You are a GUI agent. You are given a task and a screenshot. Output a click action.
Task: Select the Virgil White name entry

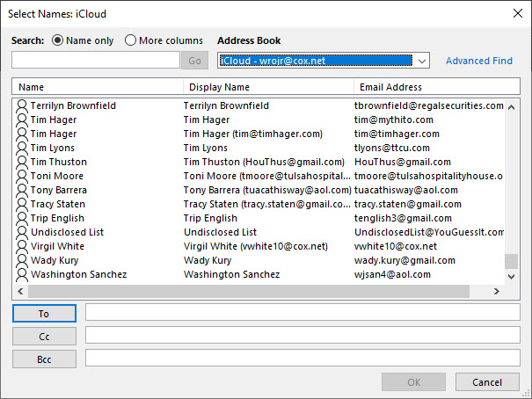(x=57, y=246)
